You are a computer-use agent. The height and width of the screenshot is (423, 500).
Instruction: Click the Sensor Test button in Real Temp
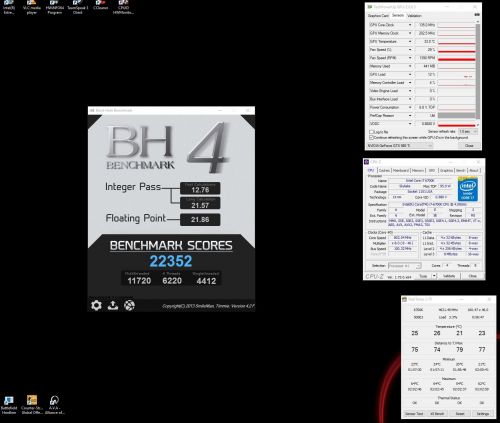pyautogui.click(x=414, y=414)
